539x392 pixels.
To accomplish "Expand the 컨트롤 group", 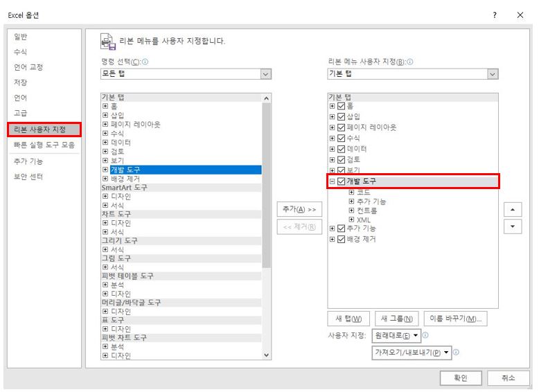I will pos(351,211).
